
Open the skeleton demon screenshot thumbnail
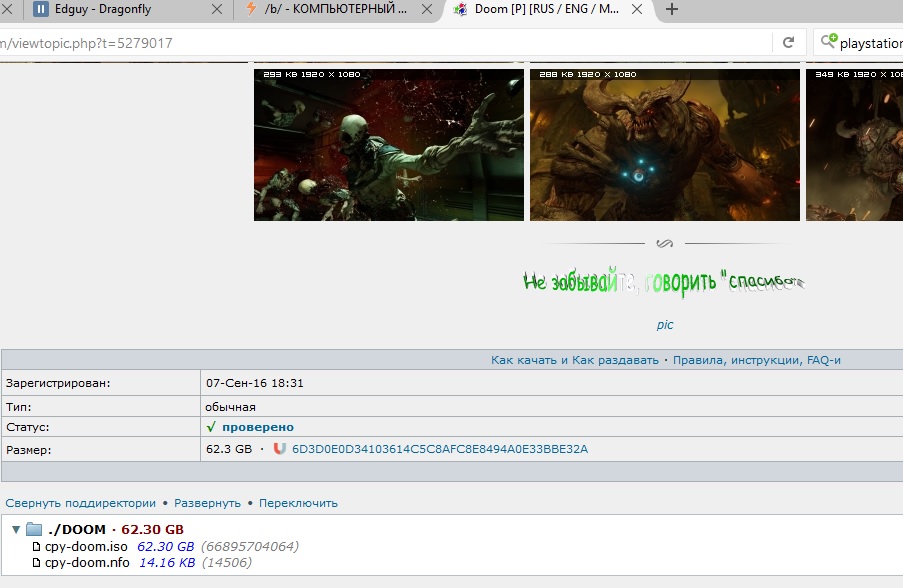[389, 145]
